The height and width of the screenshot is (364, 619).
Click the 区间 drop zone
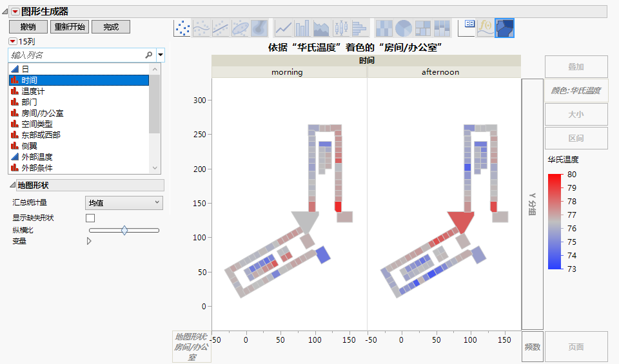tap(576, 139)
